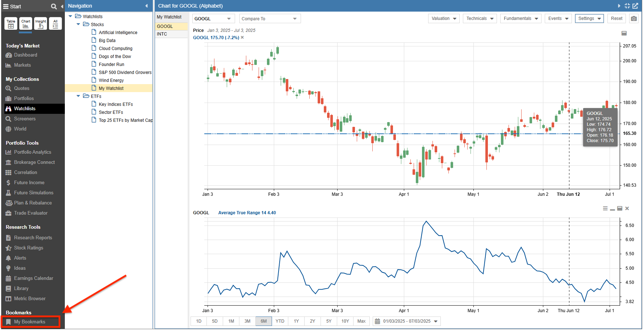Open the date range dropdown
This screenshot has width=644, height=331.
(407, 321)
